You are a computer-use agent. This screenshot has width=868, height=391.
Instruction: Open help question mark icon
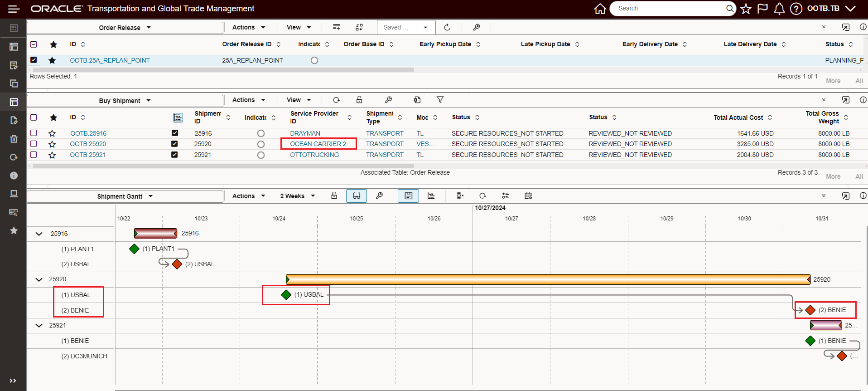796,9
